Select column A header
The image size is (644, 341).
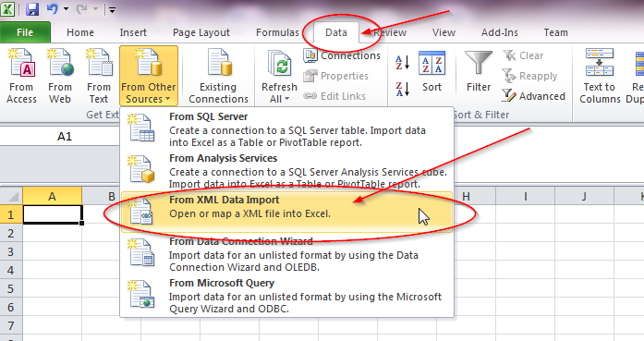tap(52, 196)
